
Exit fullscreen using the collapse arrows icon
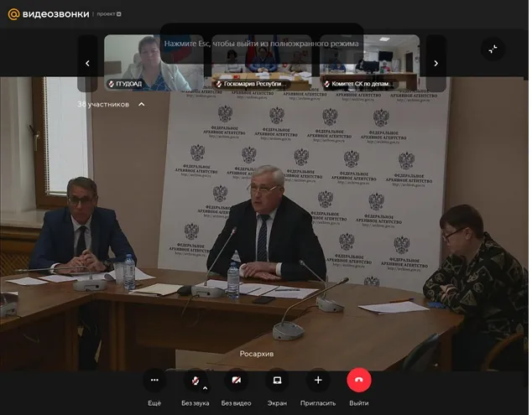[493, 49]
